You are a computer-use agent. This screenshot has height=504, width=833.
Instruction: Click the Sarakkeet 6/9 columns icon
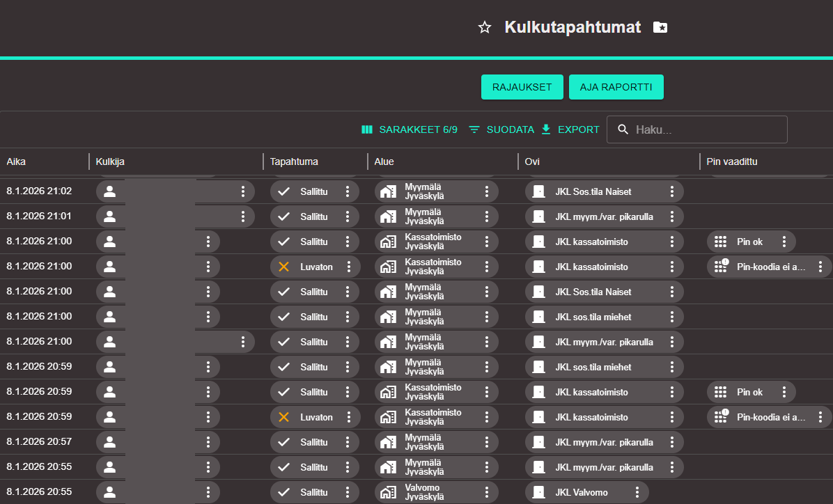[x=367, y=129]
